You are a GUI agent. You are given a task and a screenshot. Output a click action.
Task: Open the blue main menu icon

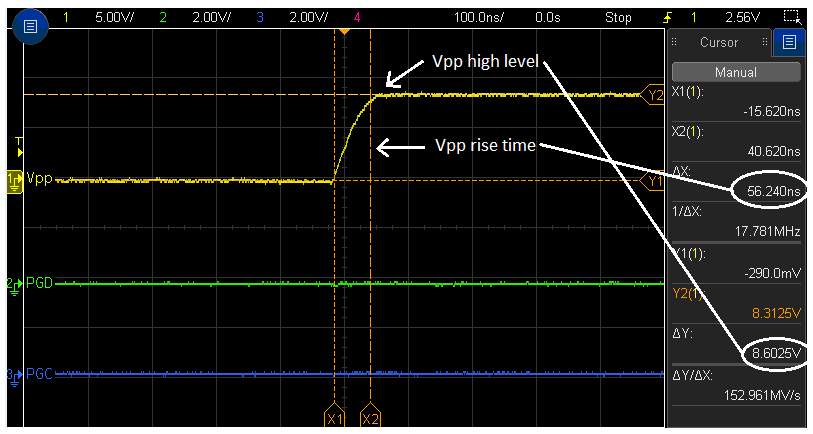[30, 25]
